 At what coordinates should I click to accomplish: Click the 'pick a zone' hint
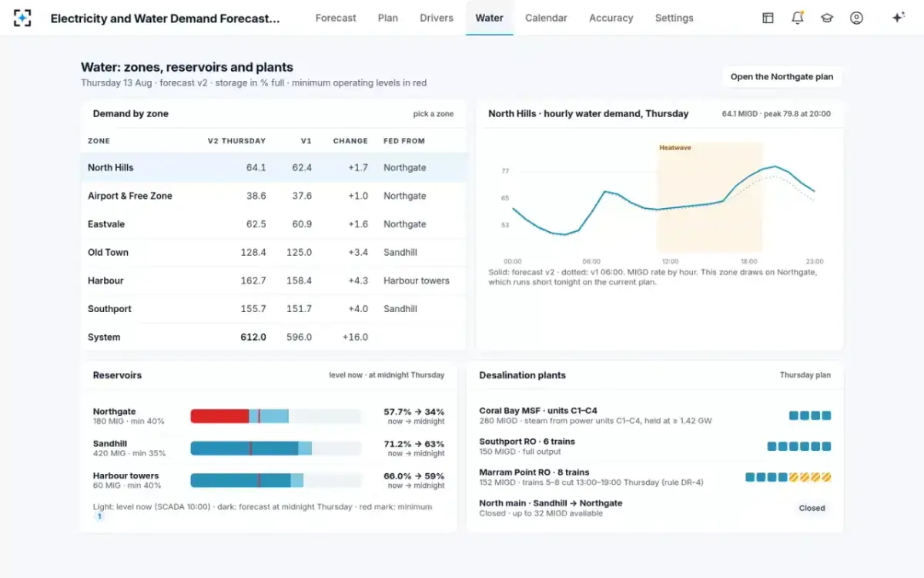[434, 114]
